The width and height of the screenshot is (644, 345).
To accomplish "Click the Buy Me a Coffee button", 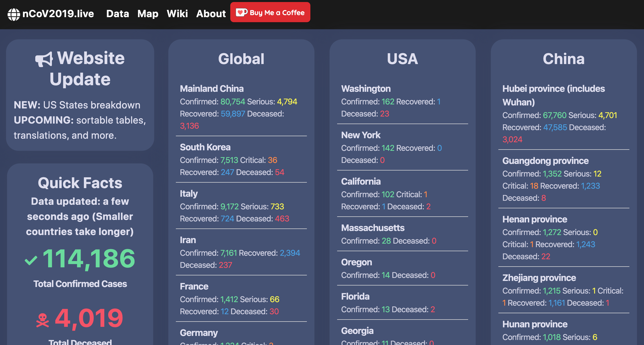I will coord(270,12).
